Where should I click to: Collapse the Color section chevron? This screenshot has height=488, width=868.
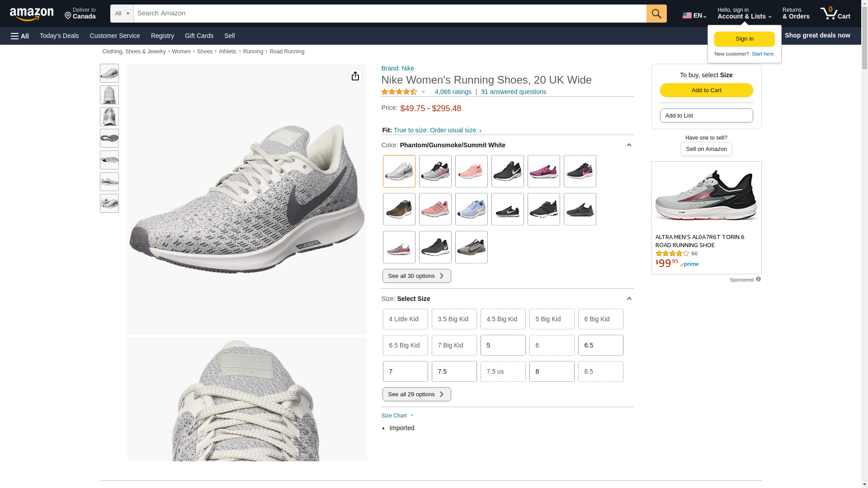coord(629,145)
